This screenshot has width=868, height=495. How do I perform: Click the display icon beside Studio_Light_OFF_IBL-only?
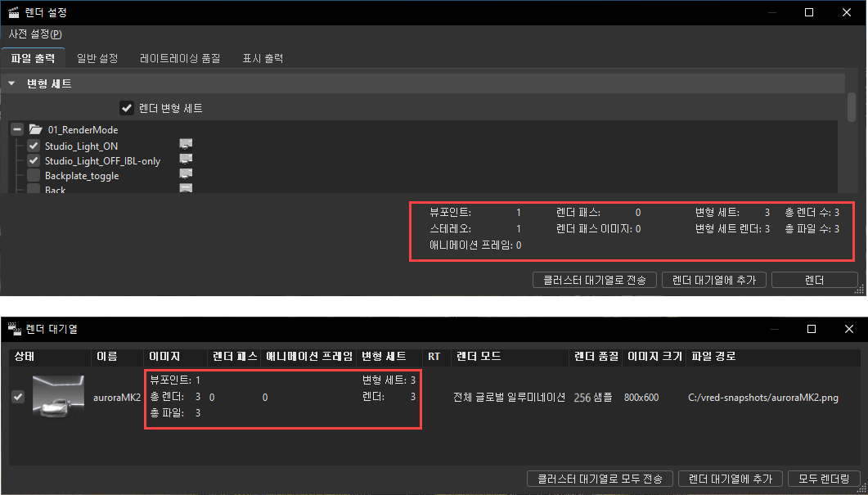pyautogui.click(x=186, y=161)
